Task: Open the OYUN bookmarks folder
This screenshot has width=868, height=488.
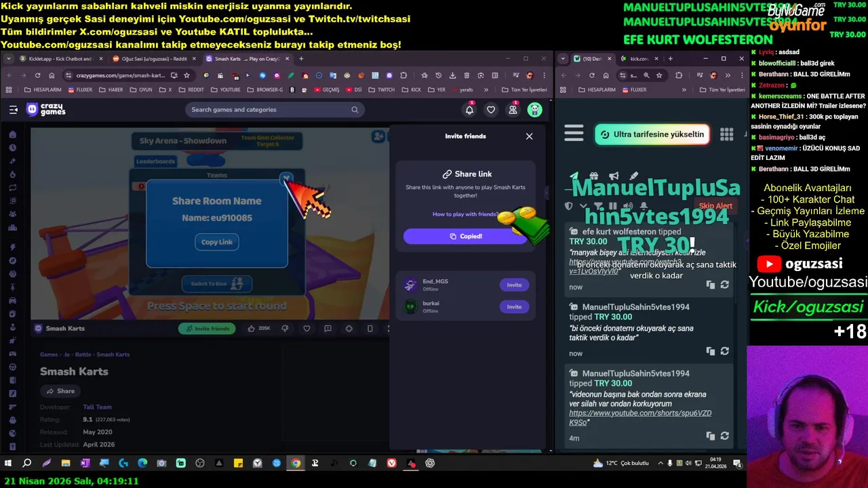Action: pos(141,89)
